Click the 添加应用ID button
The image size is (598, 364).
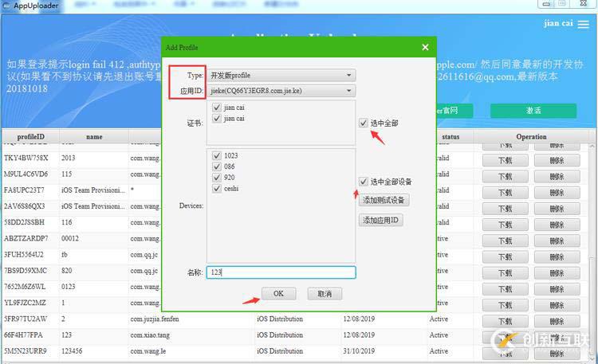click(x=380, y=221)
